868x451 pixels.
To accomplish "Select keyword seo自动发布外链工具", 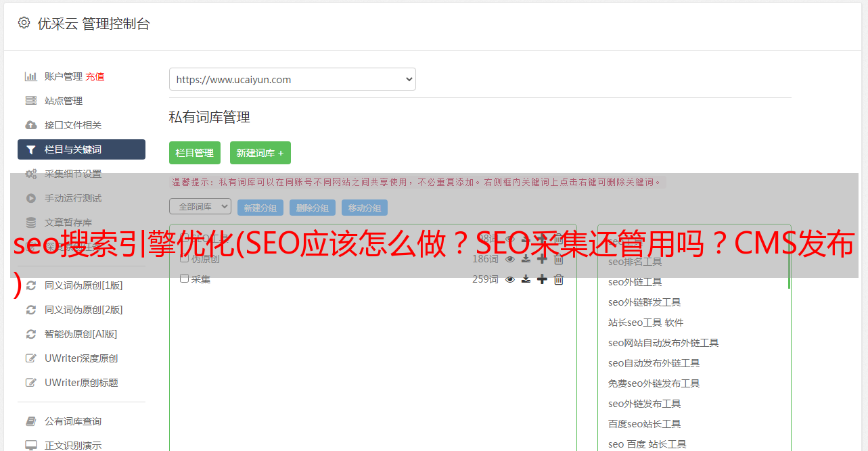I will point(654,363).
